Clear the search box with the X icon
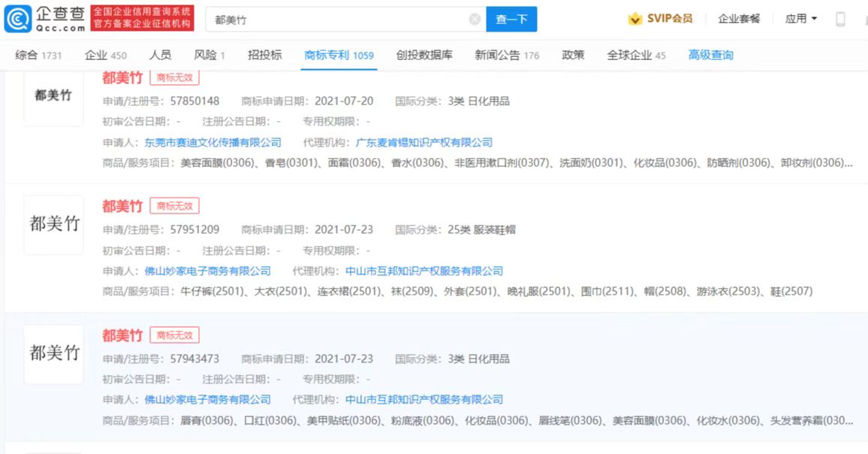The width and height of the screenshot is (868, 454). click(x=475, y=20)
